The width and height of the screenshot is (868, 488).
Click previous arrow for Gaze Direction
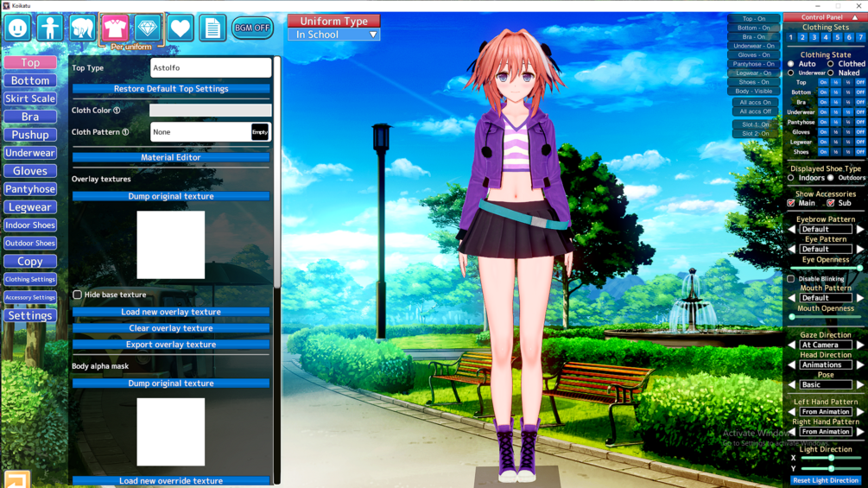[792, 345]
